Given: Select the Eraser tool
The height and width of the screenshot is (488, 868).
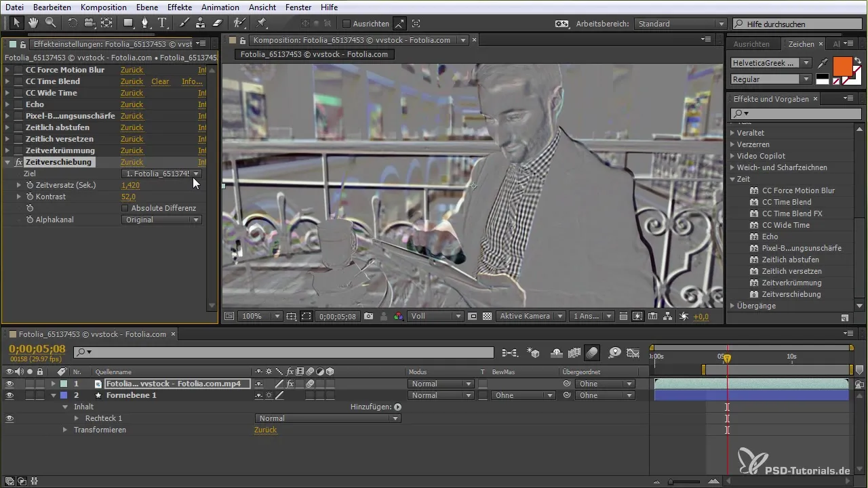Looking at the screenshot, I should (x=218, y=23).
